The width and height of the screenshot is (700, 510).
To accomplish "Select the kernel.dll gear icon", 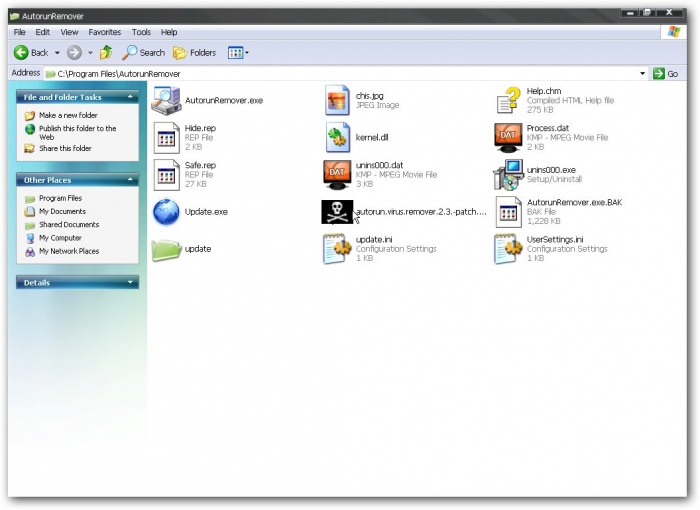I will (x=337, y=138).
